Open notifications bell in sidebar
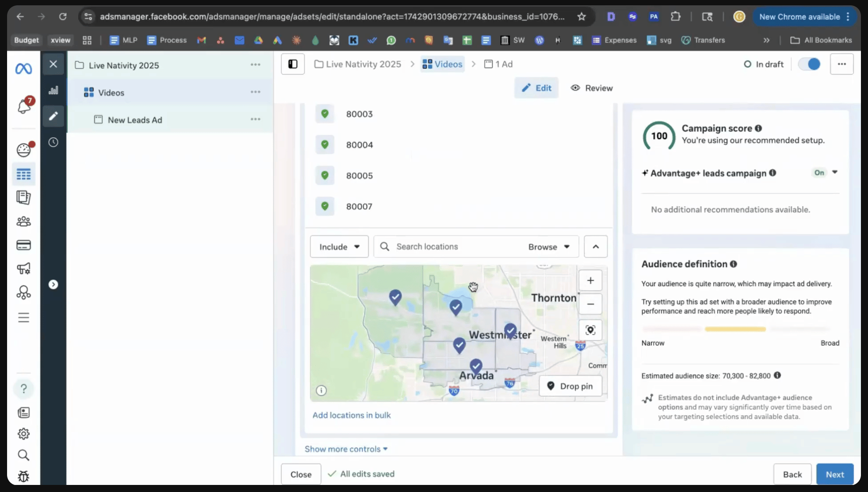Viewport: 868px width, 492px height. [24, 106]
